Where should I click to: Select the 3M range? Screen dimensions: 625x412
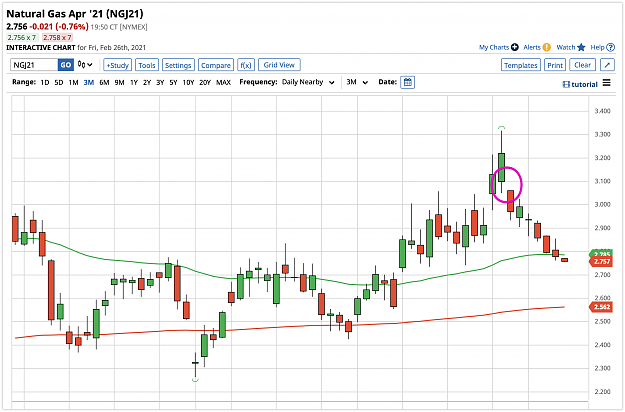pos(88,82)
